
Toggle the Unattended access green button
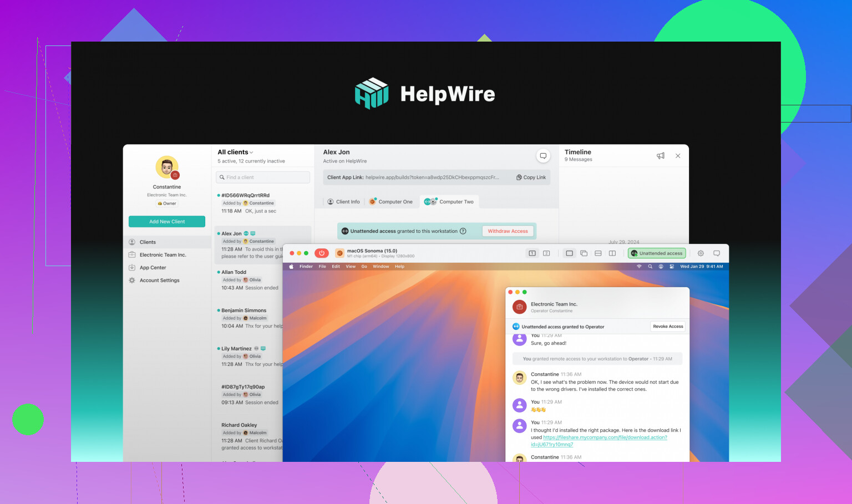tap(657, 253)
